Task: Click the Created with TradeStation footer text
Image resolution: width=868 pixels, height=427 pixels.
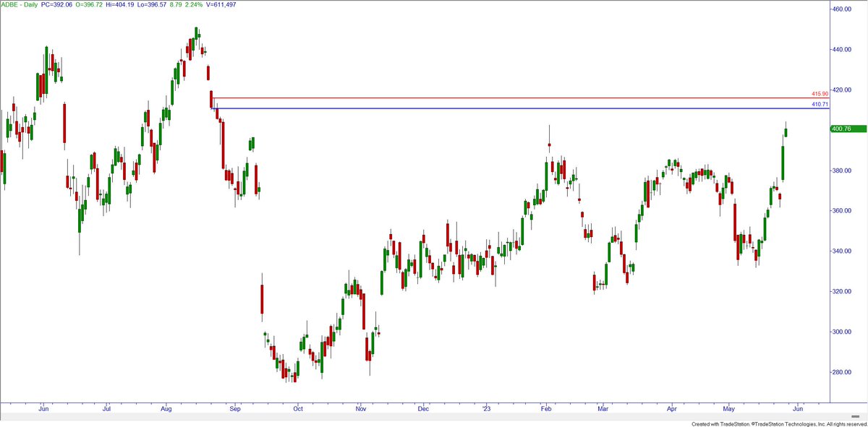Action: click(x=778, y=423)
